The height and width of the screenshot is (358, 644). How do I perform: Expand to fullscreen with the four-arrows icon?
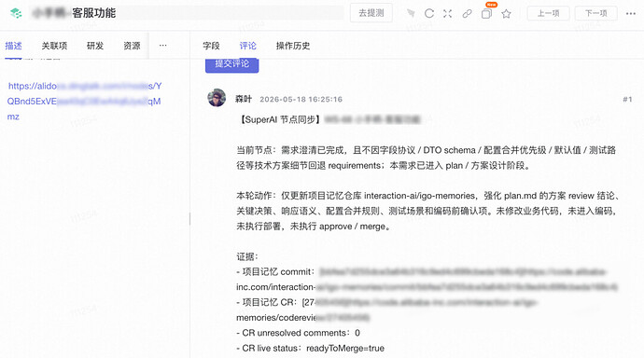pos(448,14)
